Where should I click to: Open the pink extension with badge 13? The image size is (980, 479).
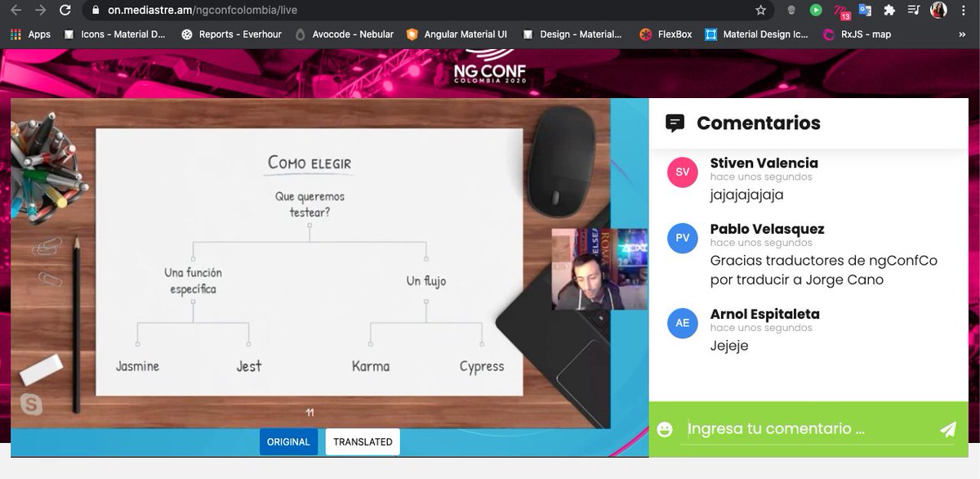[x=841, y=11]
